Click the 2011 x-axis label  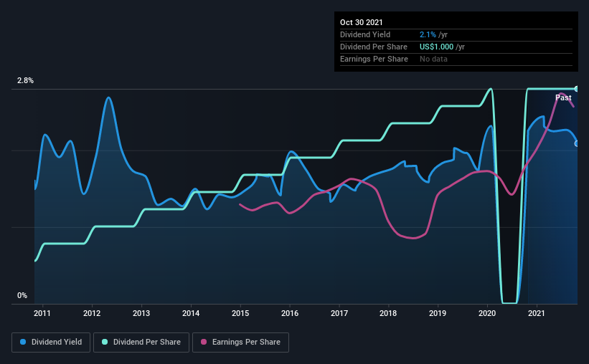coord(42,313)
